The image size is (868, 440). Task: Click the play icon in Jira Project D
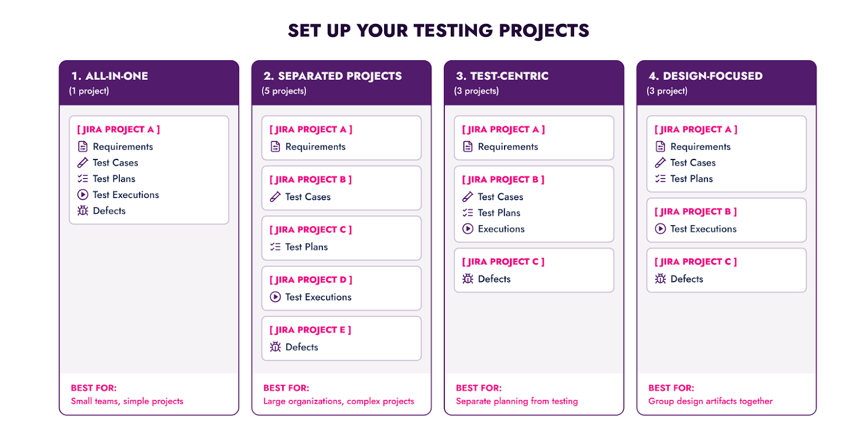276,297
